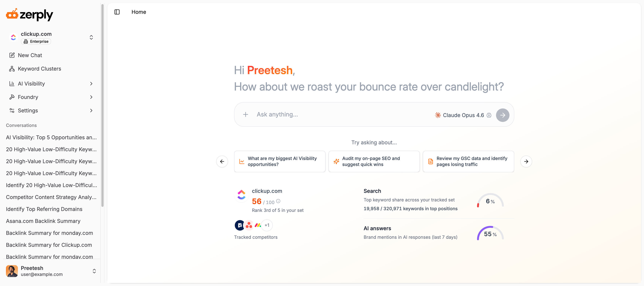
Task: Select the GSC data review suggestion card
Action: (468, 161)
